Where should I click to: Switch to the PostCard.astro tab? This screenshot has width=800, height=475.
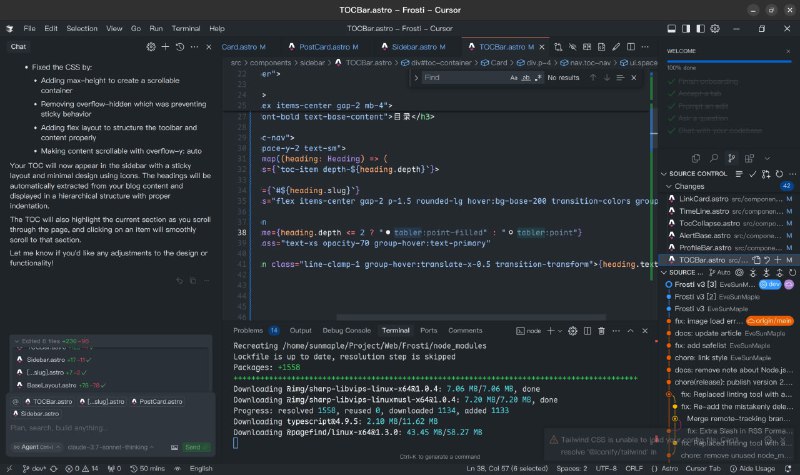tap(327, 46)
